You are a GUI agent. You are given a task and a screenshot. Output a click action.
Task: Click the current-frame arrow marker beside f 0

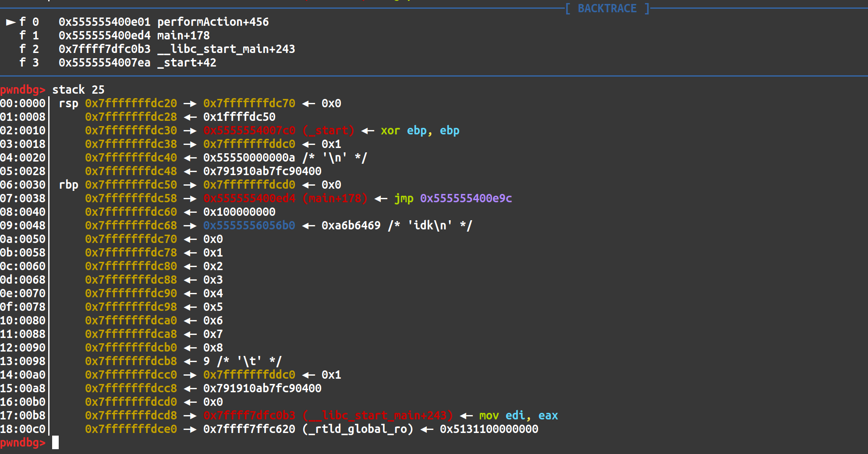11,22
